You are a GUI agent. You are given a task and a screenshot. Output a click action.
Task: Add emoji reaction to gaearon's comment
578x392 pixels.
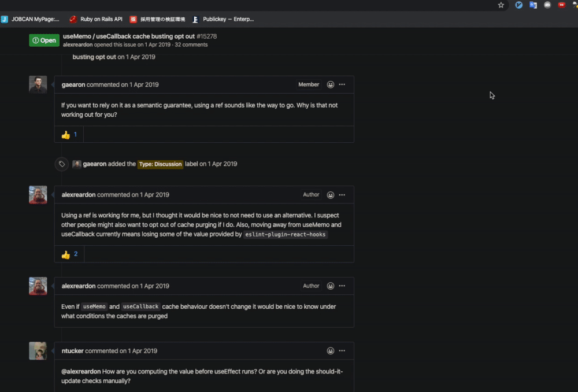pos(331,84)
